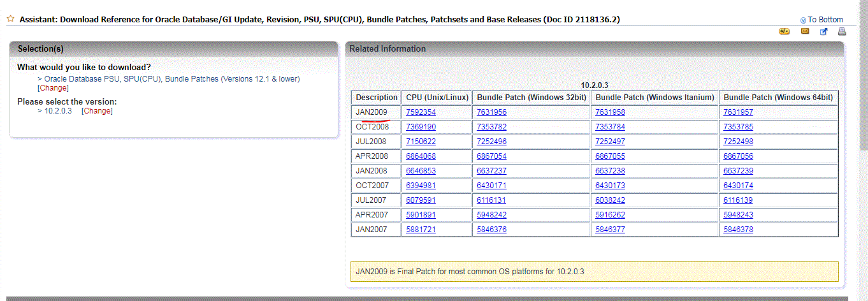Click the printer icon

pyautogui.click(x=842, y=31)
